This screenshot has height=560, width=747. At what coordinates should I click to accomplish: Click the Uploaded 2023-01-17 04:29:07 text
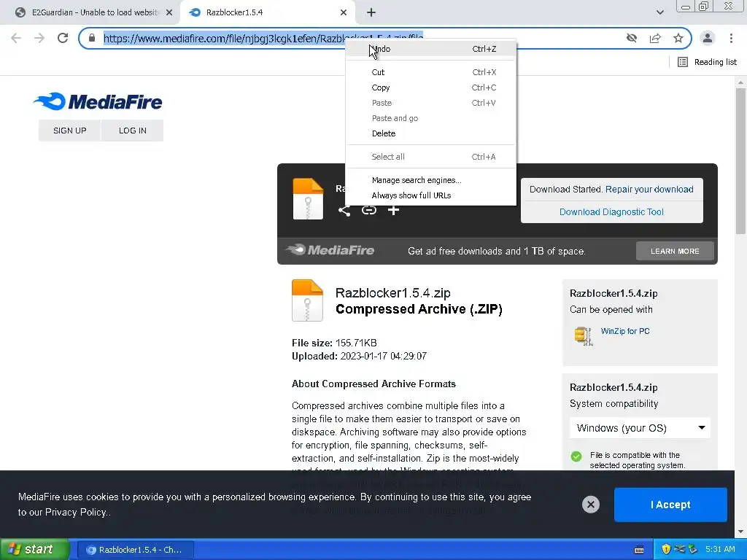point(359,356)
